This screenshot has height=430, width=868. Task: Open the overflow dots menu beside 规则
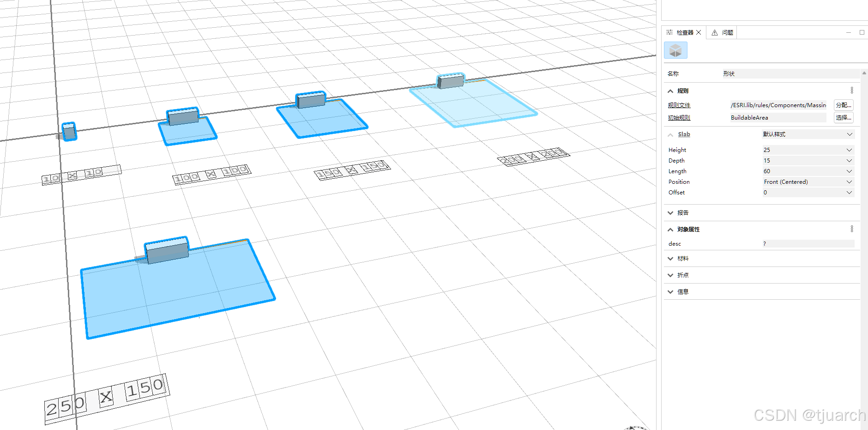click(852, 90)
